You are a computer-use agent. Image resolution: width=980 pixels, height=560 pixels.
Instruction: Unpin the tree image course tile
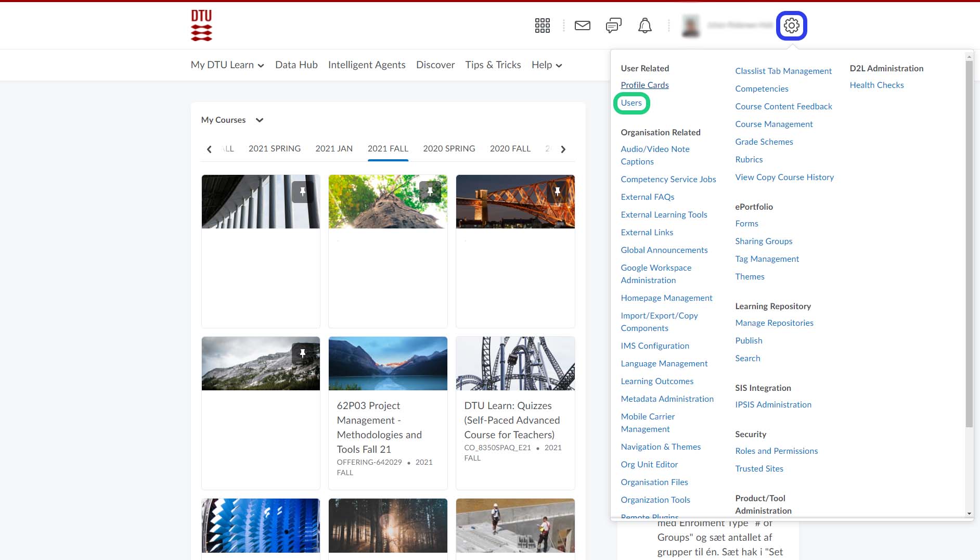tap(430, 192)
